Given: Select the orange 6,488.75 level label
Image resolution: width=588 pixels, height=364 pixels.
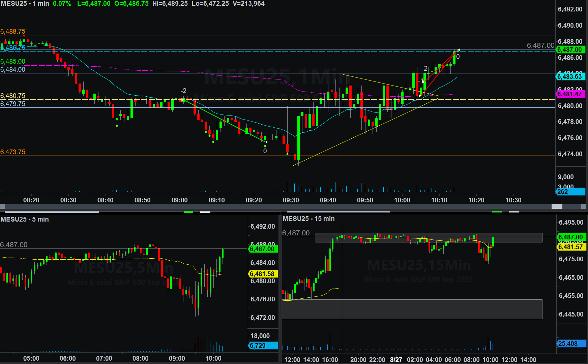Looking at the screenshot, I should [x=13, y=31].
